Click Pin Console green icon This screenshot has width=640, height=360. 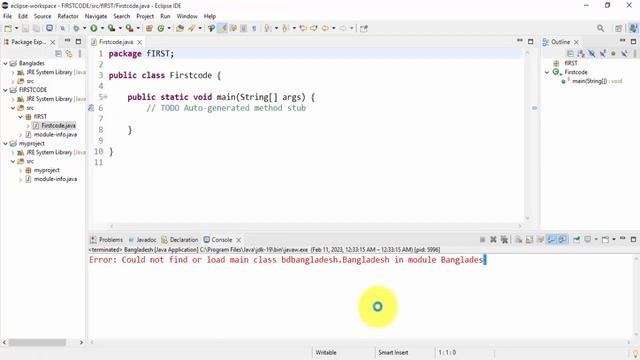click(576, 240)
